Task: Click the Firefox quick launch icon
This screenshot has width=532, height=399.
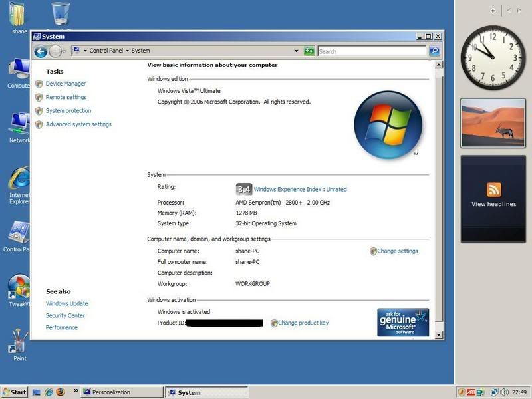Action: [60, 392]
